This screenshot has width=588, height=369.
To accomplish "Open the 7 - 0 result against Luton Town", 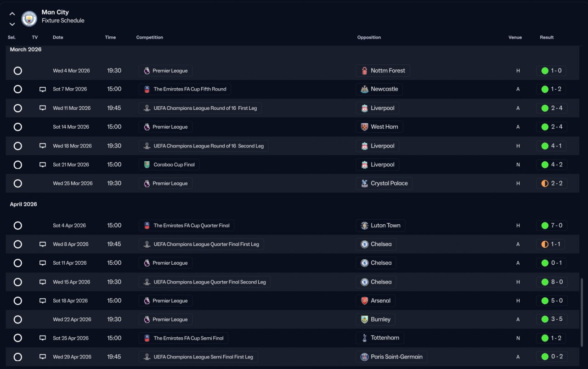I will pyautogui.click(x=551, y=226).
